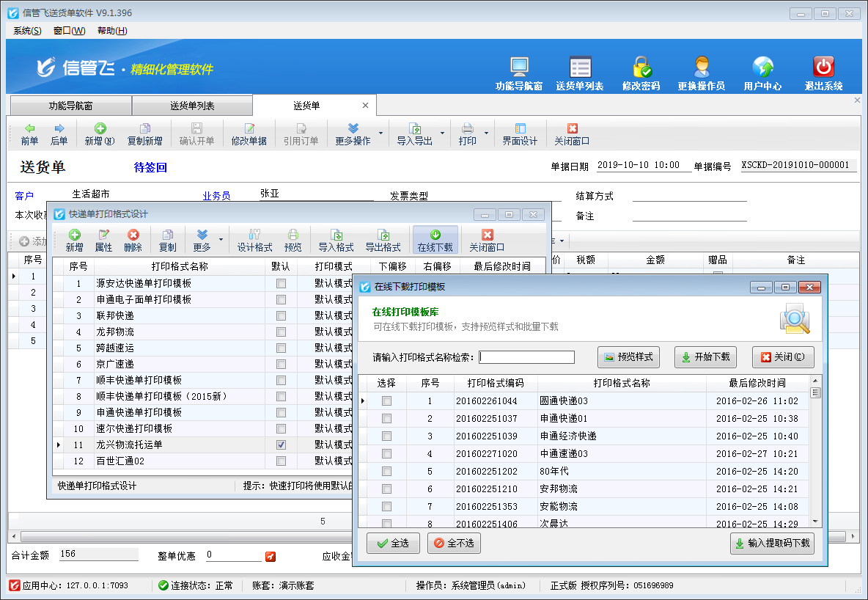Click the 属性 icon in the format designer
The image size is (868, 600).
click(x=103, y=241)
